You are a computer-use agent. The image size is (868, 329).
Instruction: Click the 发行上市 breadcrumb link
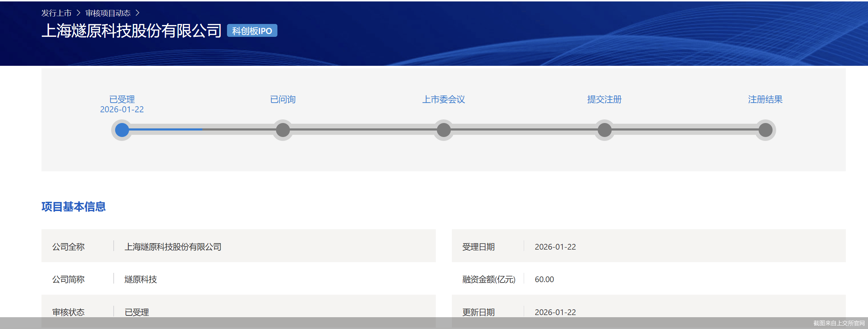[56, 13]
